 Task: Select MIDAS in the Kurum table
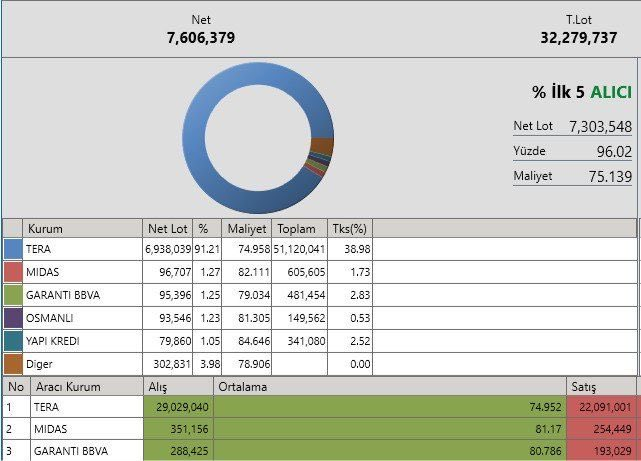point(43,272)
